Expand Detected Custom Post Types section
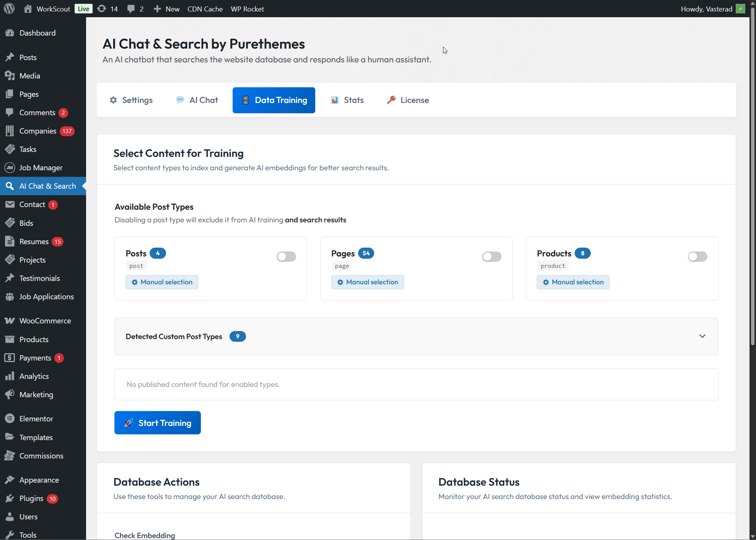Viewport: 756px width, 540px height. coord(702,336)
